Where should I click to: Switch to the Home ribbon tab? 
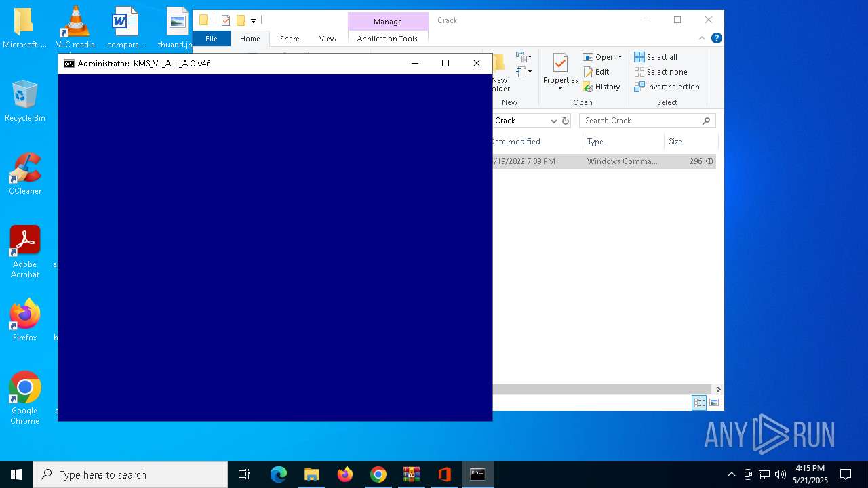point(250,39)
